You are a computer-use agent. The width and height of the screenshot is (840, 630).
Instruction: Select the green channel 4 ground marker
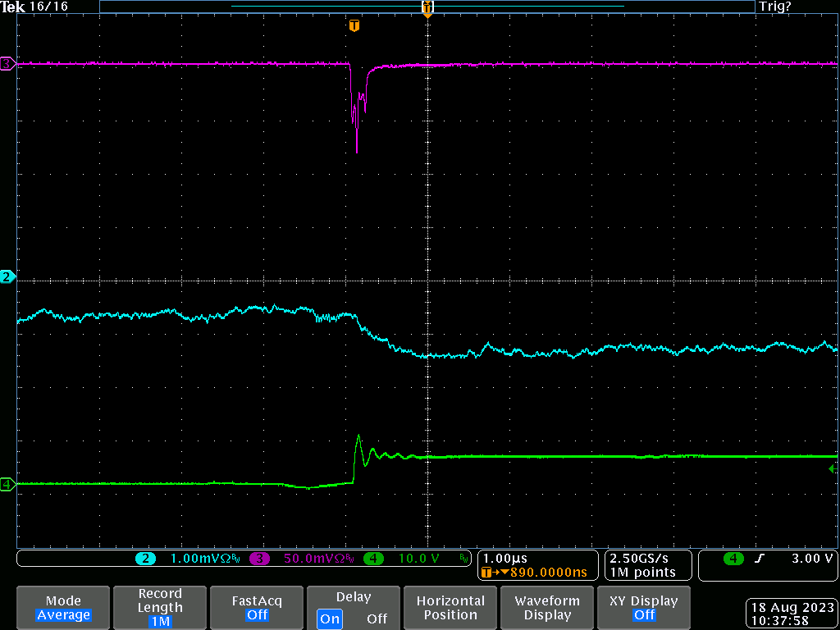point(7,485)
